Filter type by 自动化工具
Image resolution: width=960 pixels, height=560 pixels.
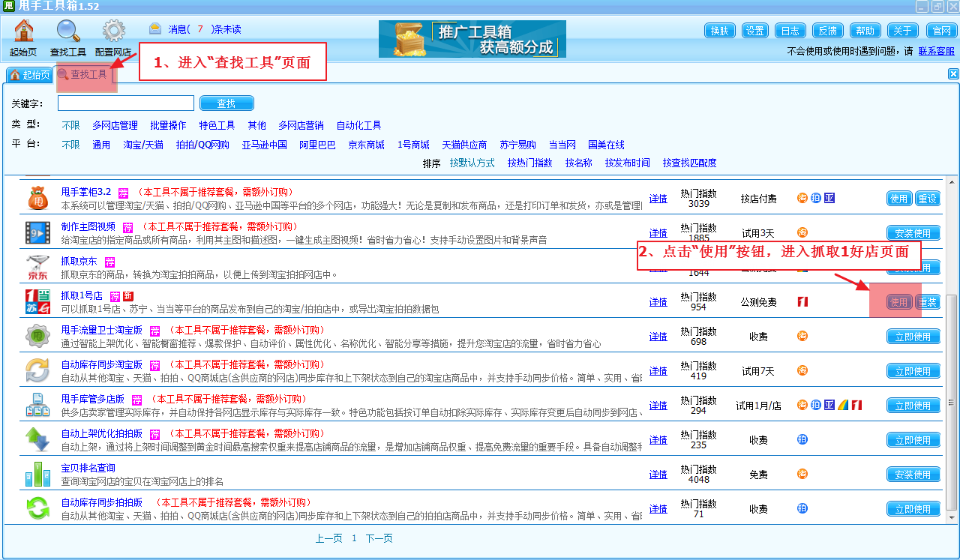click(358, 125)
